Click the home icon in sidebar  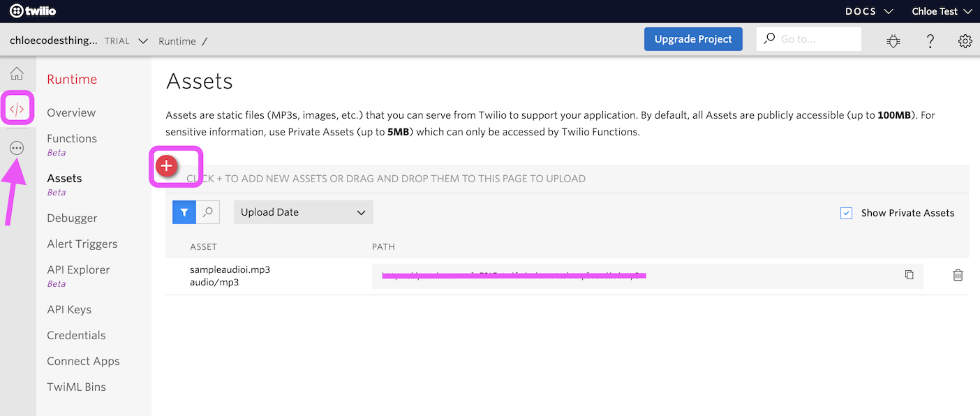click(17, 74)
